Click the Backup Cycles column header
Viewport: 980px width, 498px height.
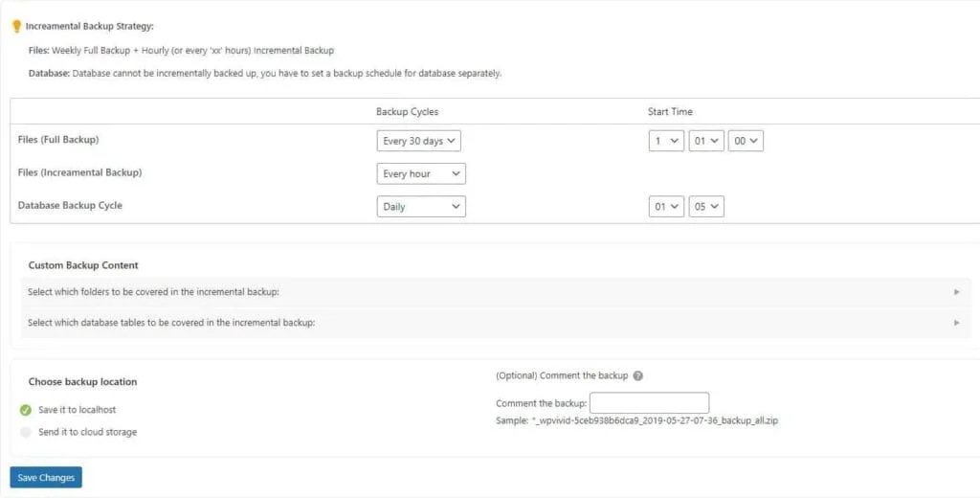[x=407, y=112]
